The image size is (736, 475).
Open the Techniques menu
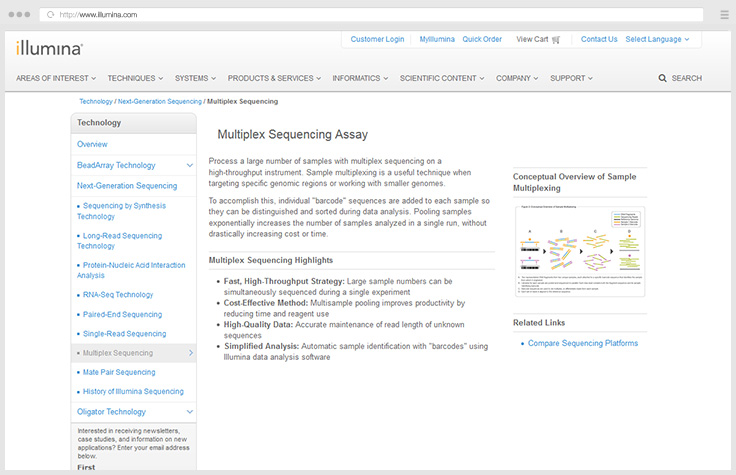point(135,78)
